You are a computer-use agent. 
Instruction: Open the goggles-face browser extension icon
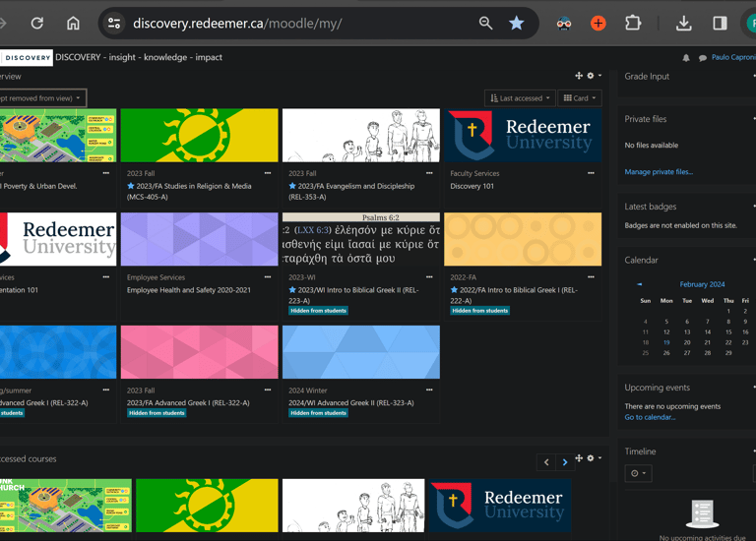564,24
